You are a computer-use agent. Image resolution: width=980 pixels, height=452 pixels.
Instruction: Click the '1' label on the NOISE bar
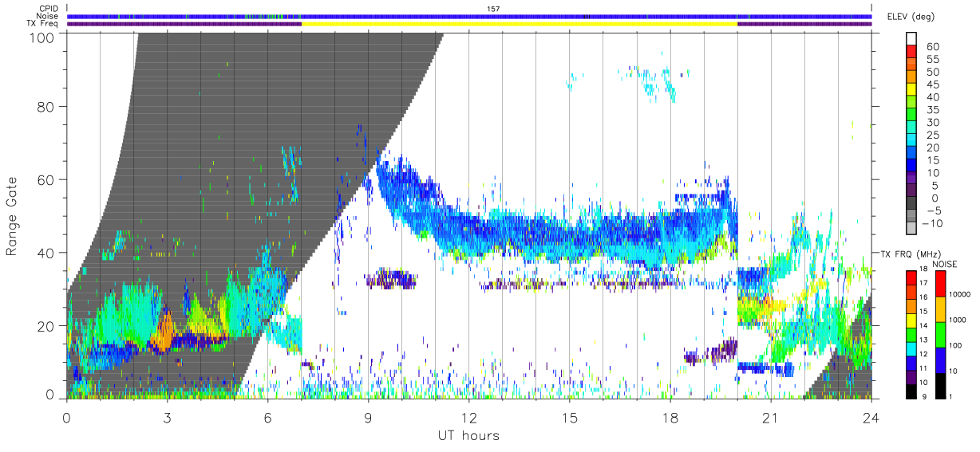click(952, 396)
